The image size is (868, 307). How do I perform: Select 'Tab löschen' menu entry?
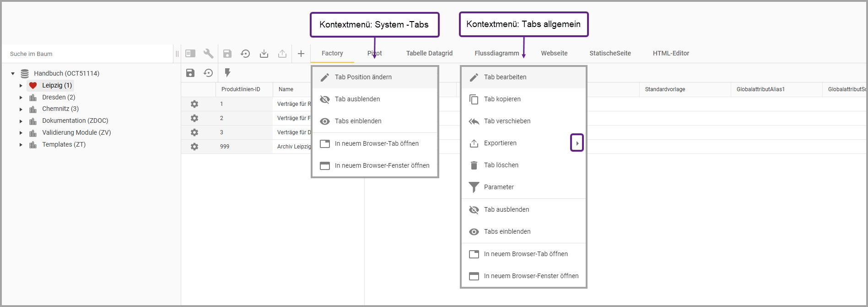click(x=501, y=165)
